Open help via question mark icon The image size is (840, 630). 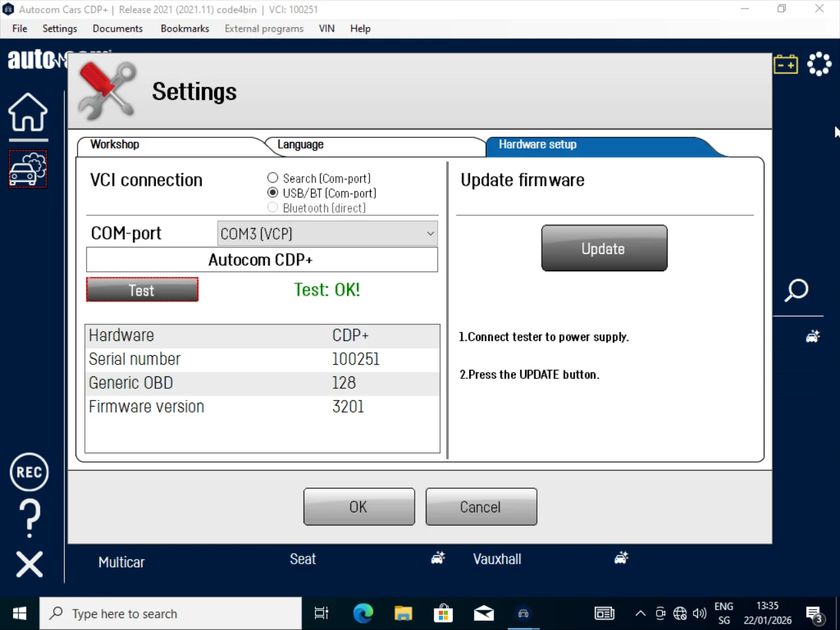tap(30, 518)
